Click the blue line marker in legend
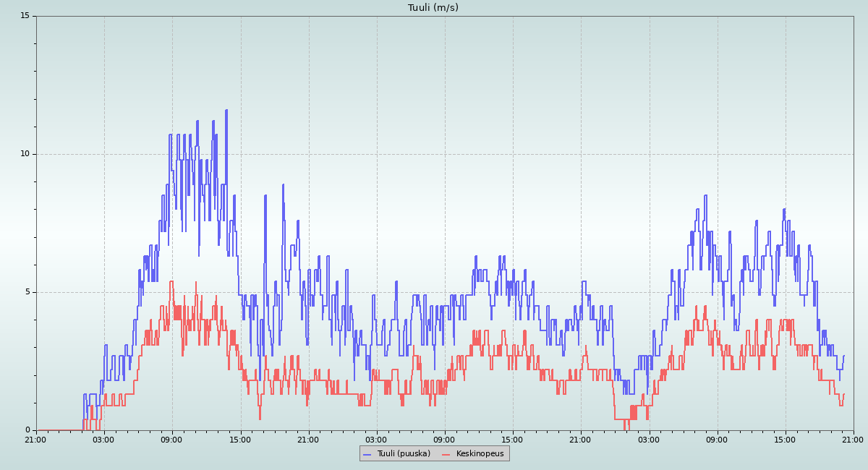This screenshot has height=470, width=868. (367, 454)
